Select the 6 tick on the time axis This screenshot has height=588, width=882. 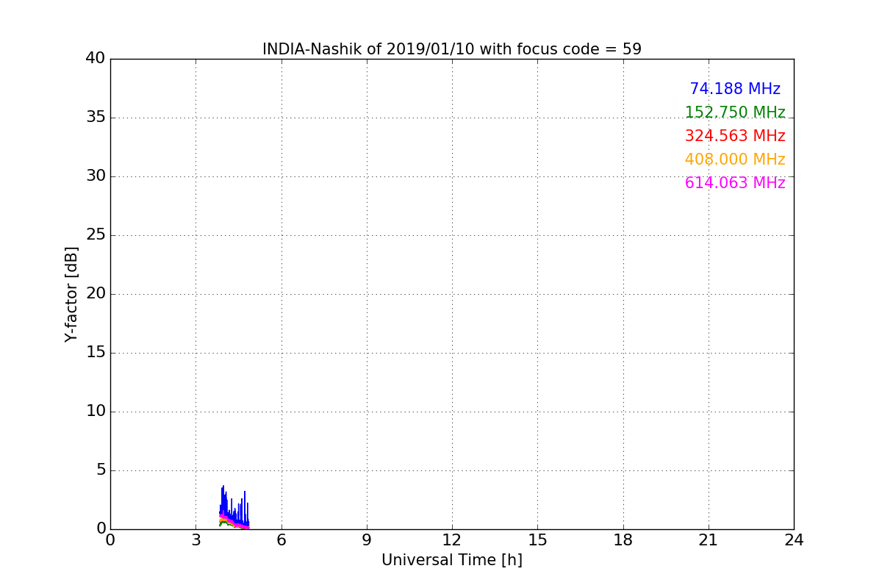pos(281,539)
